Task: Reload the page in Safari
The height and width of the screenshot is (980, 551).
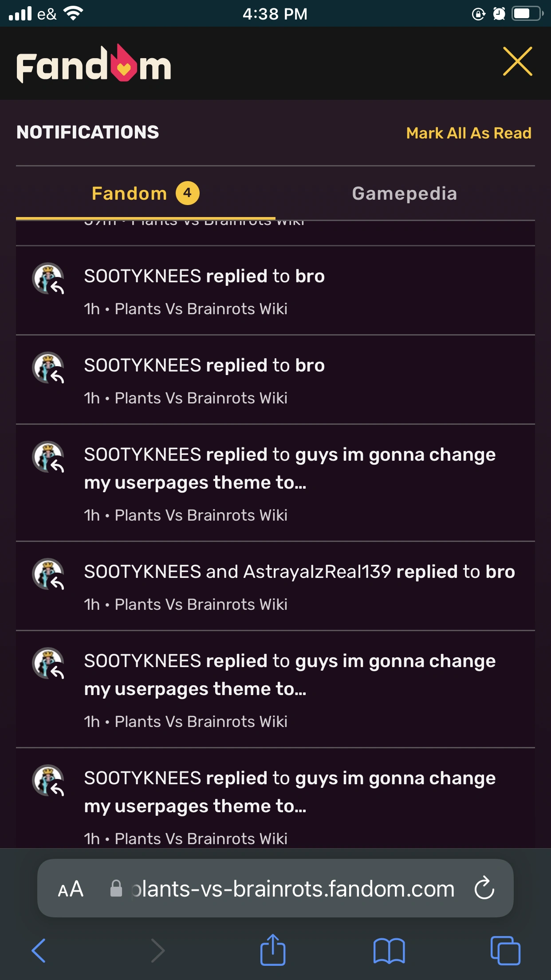Action: (484, 888)
